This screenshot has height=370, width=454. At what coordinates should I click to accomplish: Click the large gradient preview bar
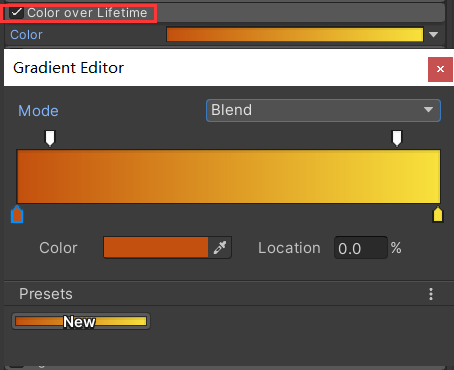pyautogui.click(x=229, y=176)
